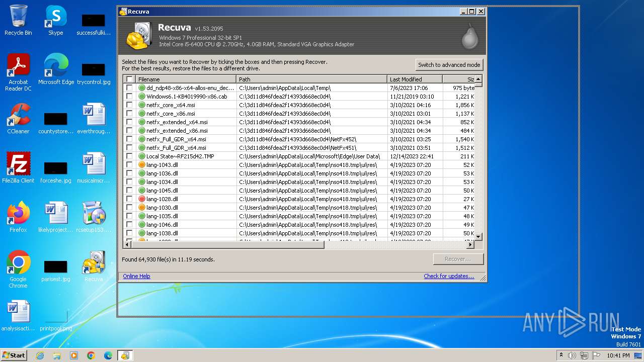This screenshot has width=644, height=362.
Task: Click Switch to advanced mode button
Action: tap(449, 65)
